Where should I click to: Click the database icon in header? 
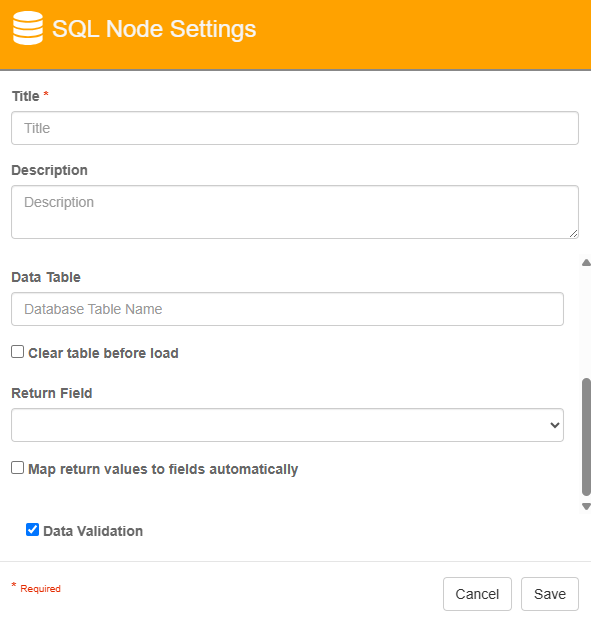pos(28,28)
